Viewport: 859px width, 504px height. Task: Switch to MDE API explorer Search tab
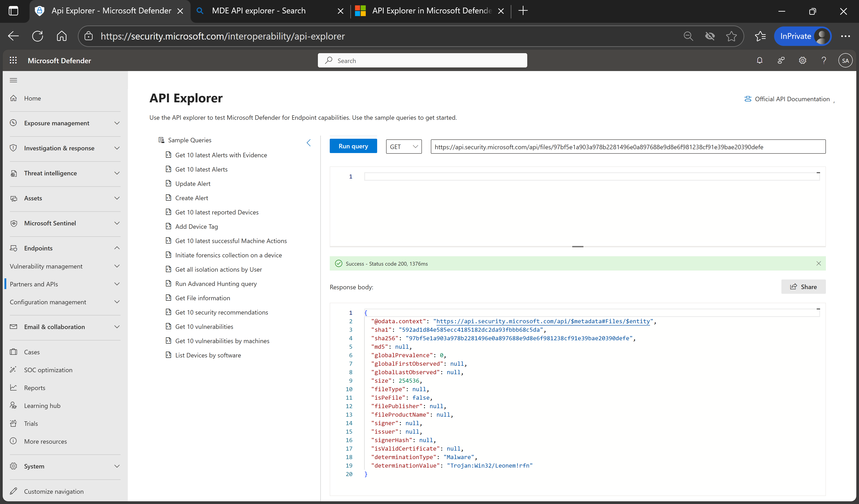[258, 10]
